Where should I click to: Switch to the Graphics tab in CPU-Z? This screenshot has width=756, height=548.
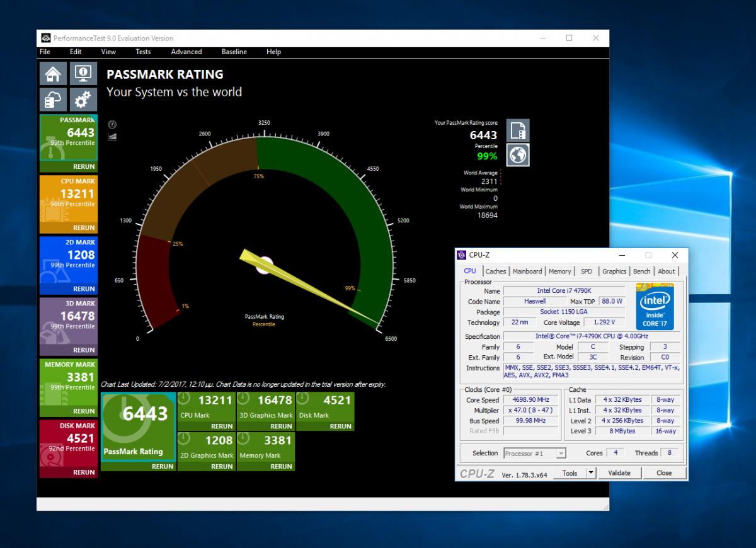point(614,271)
